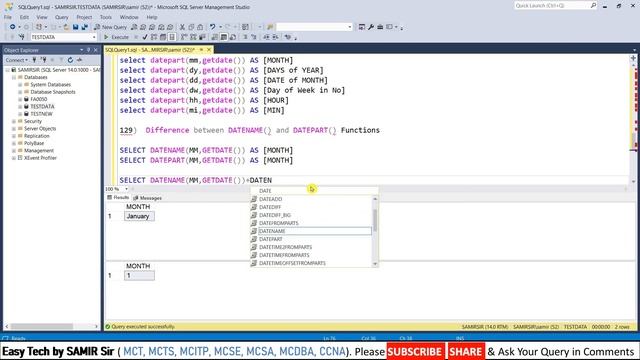Image resolution: width=640 pixels, height=360 pixels.
Task: Click the Undo arrow icon
Action: tap(212, 27)
